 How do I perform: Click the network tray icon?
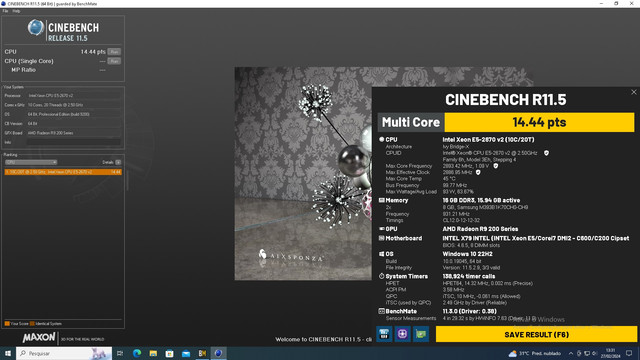tap(587, 353)
